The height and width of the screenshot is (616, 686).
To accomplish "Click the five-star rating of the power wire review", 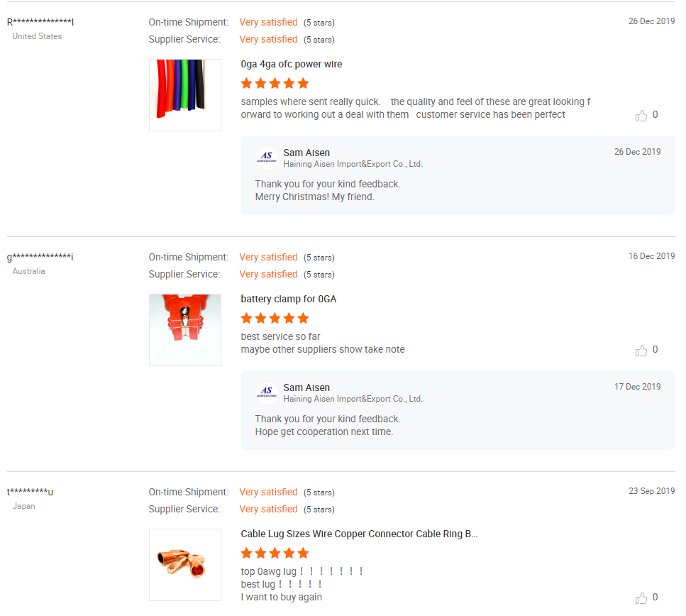I will point(275,84).
